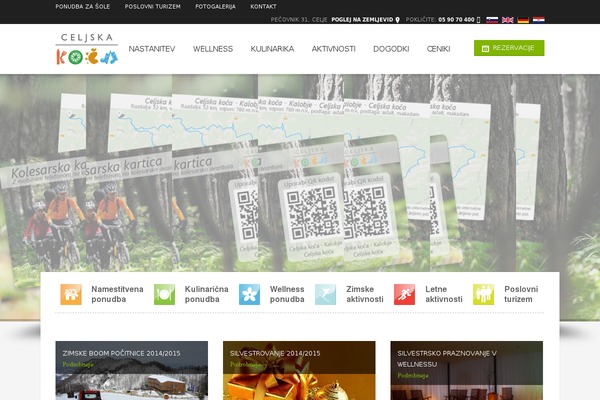Viewport: 600px width, 400px height.
Task: Open the Ponudba za šole link
Action: click(82, 7)
